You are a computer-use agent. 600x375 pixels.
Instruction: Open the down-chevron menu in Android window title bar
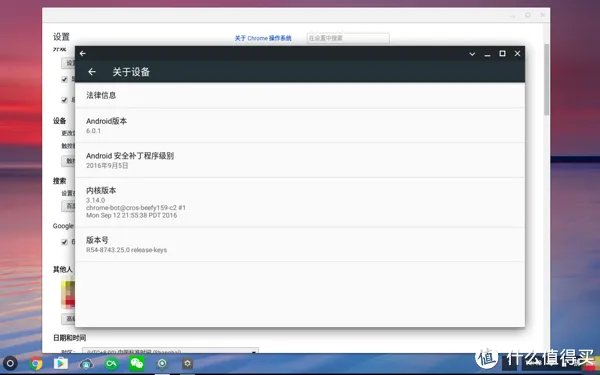[472, 54]
